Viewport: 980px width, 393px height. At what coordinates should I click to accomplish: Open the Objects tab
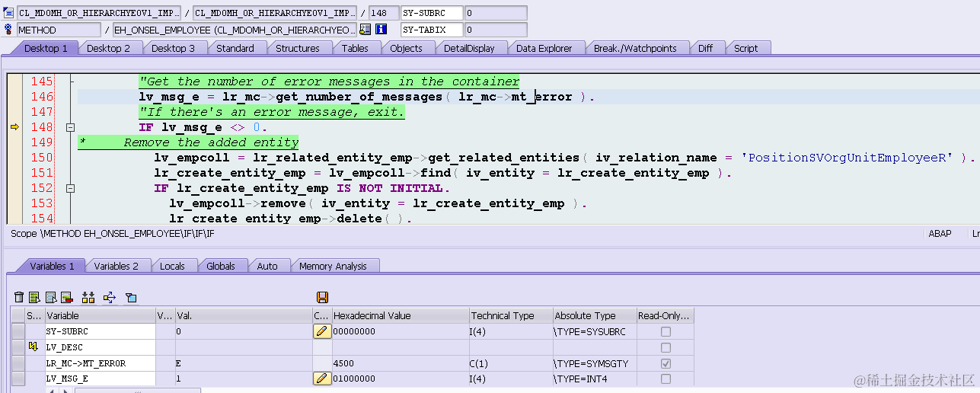pos(406,48)
